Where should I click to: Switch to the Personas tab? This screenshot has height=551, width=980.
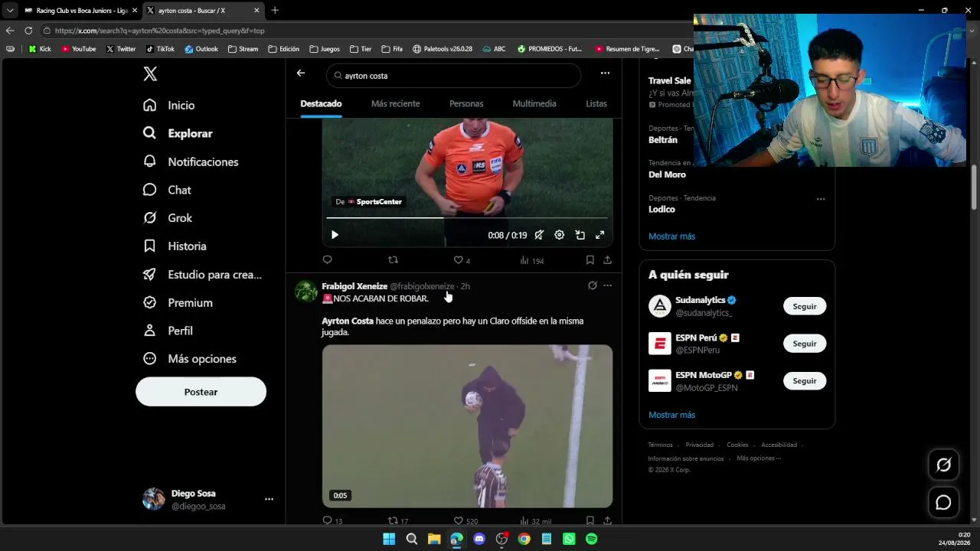(466, 103)
